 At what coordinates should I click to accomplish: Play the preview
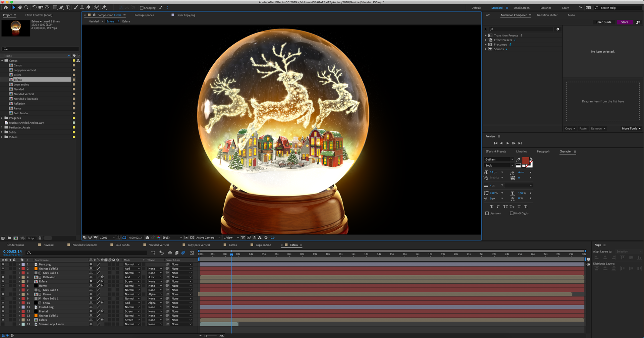click(x=507, y=143)
